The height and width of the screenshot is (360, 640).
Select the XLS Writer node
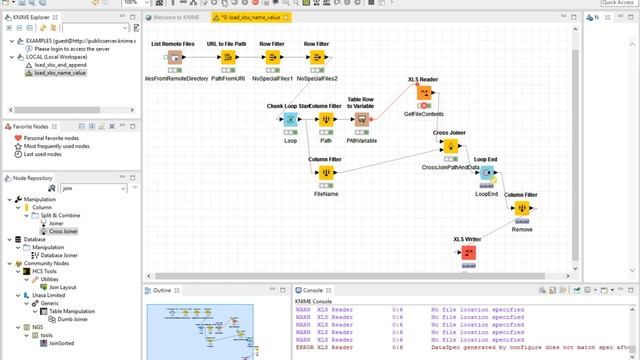(469, 253)
